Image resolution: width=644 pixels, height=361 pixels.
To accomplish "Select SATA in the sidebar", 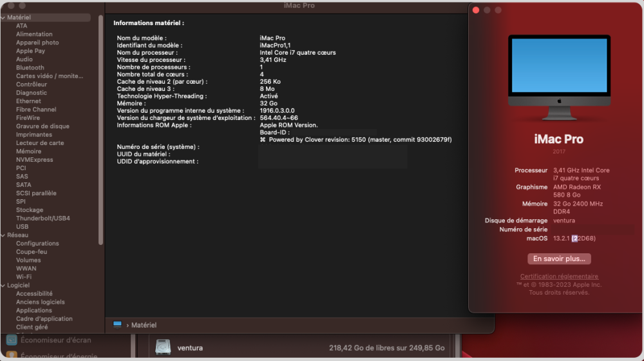I will [x=23, y=184].
